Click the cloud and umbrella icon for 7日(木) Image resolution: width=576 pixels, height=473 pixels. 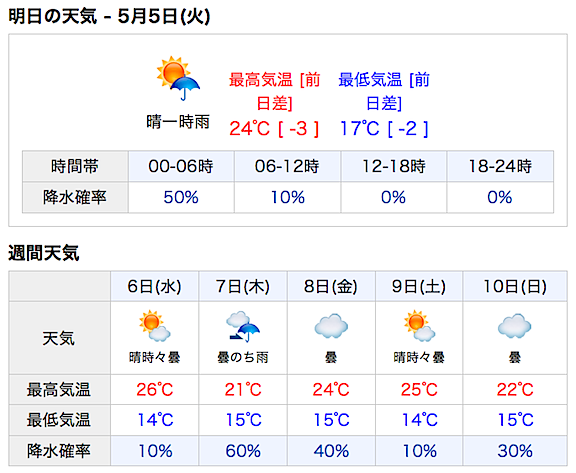[x=243, y=327]
